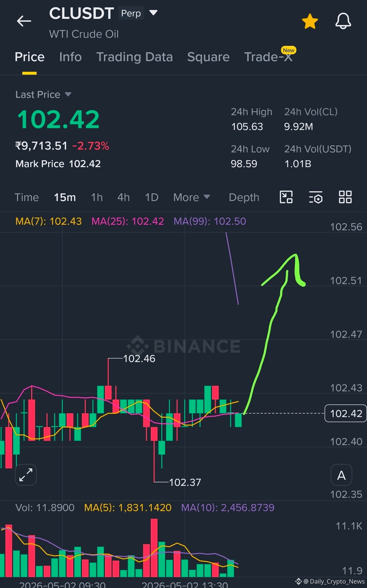Tap the Perp contract badge

[131, 13]
